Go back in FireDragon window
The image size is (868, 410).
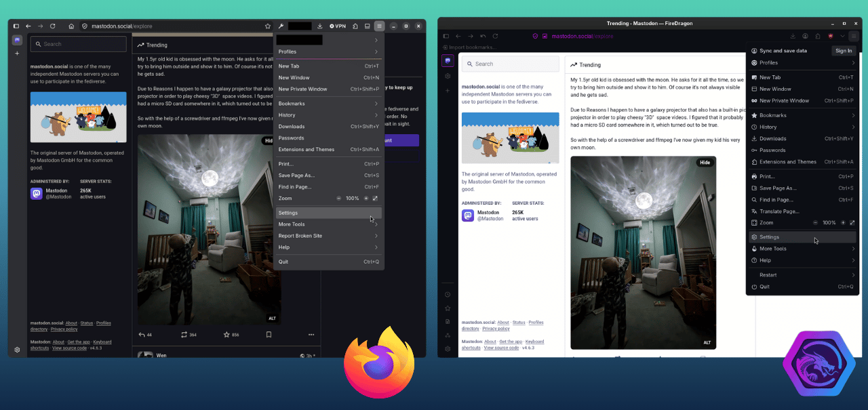pos(458,36)
